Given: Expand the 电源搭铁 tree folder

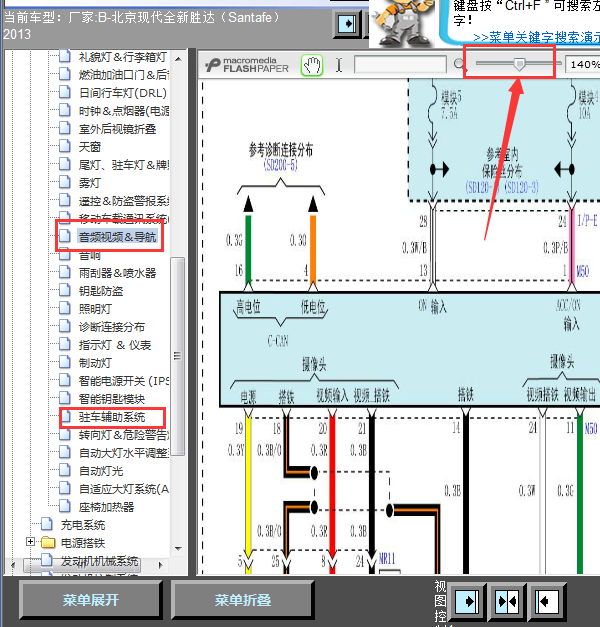Looking at the screenshot, I should pos(30,542).
